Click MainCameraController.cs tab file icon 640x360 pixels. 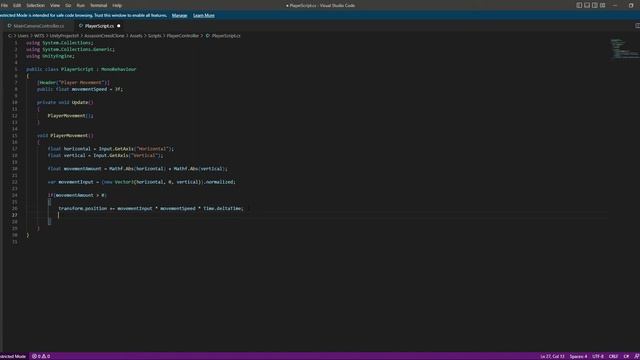(9, 26)
